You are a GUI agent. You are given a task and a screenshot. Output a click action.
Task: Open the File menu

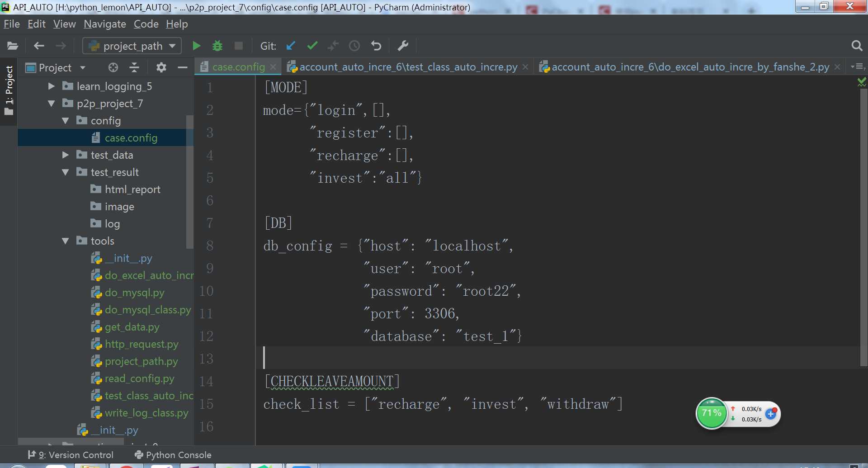[x=11, y=24]
